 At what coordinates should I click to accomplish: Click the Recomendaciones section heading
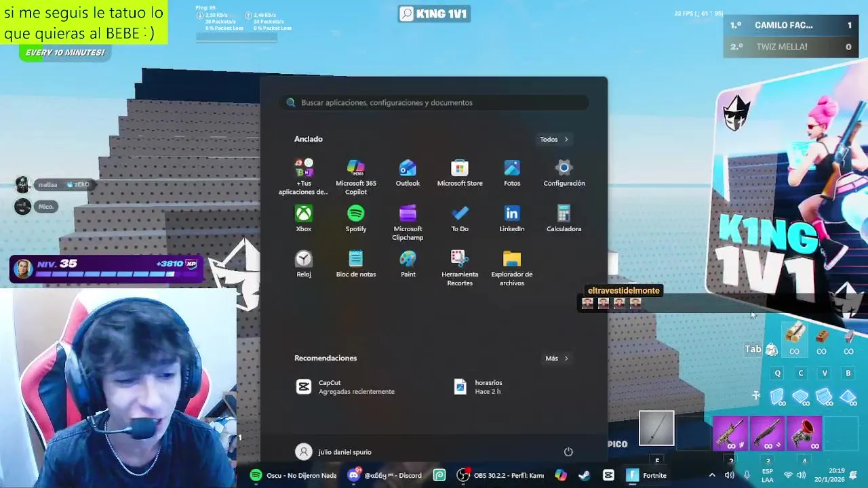[x=325, y=358]
